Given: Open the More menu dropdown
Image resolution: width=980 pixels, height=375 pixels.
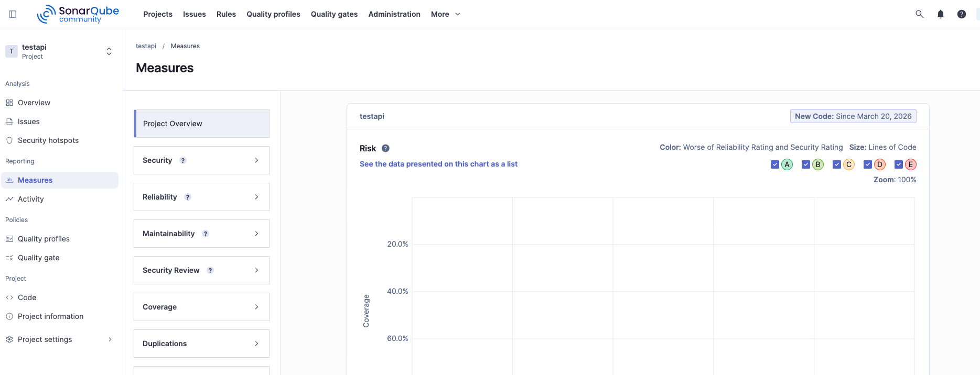Looking at the screenshot, I should pyautogui.click(x=445, y=14).
